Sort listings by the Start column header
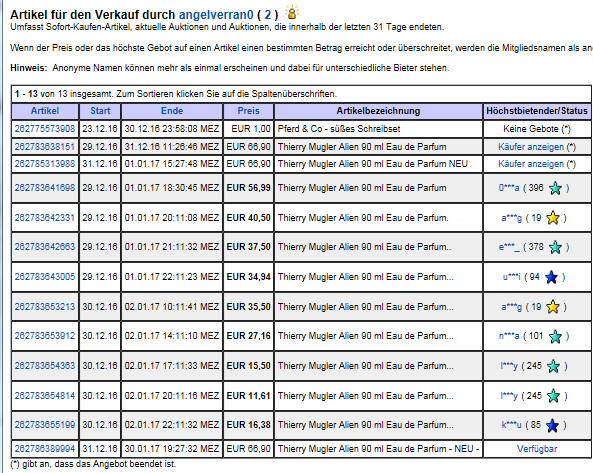The image size is (593, 473). point(100,111)
